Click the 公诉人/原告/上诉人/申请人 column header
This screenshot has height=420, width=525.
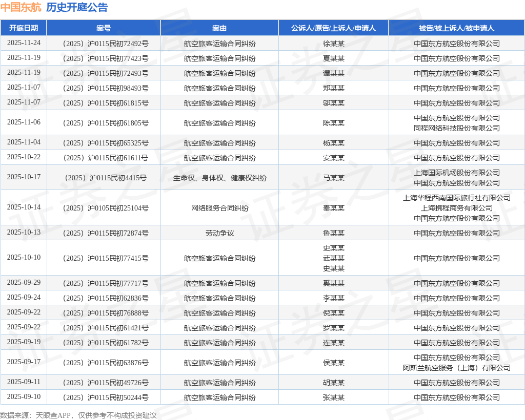[333, 28]
